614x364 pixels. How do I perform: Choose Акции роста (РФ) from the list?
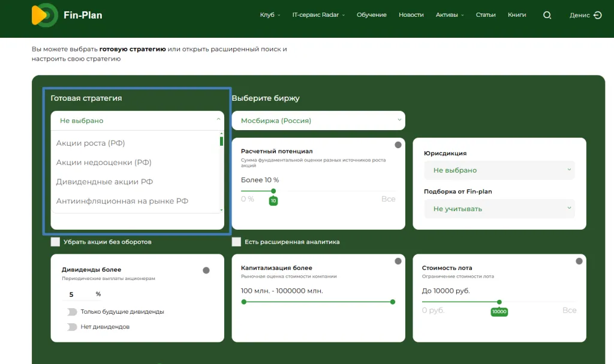pos(91,143)
